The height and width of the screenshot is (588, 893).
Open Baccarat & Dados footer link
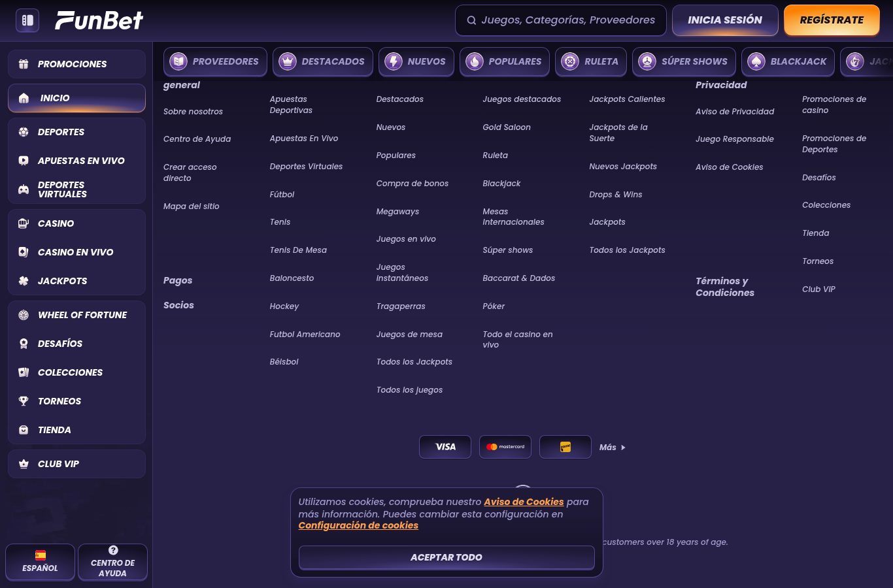click(x=519, y=278)
